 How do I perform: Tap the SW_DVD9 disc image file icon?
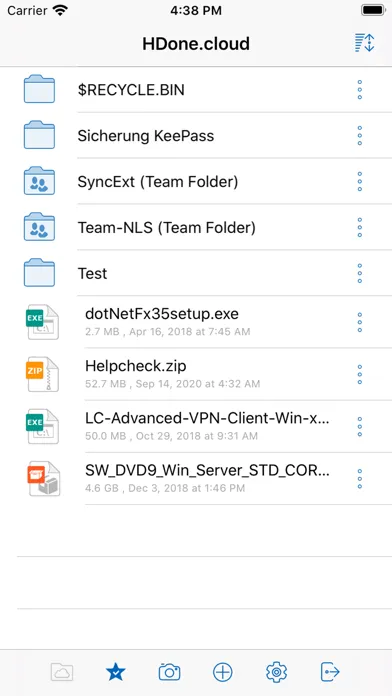[43, 478]
